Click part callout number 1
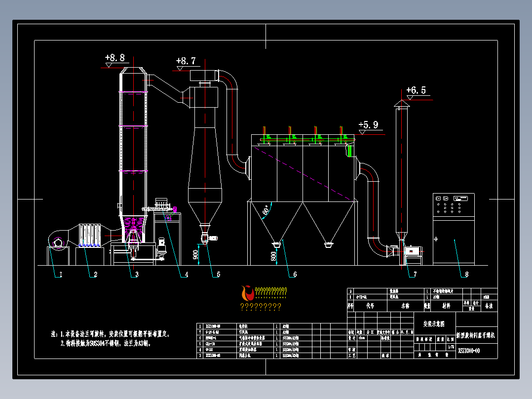 61,275
